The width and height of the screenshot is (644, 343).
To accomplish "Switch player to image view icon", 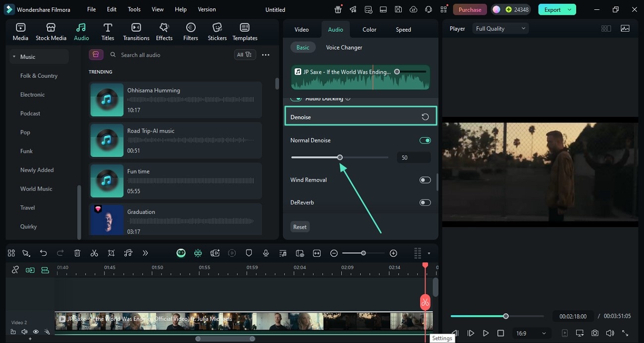I will [x=625, y=28].
